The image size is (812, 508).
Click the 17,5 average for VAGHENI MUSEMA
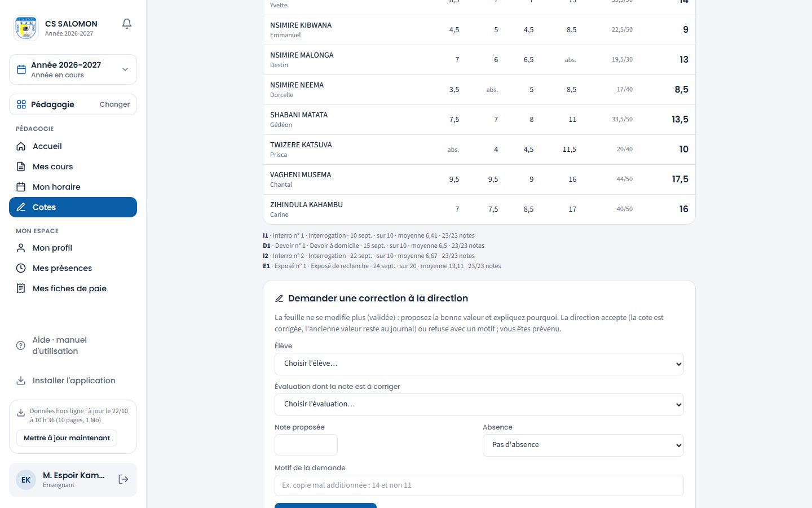680,179
